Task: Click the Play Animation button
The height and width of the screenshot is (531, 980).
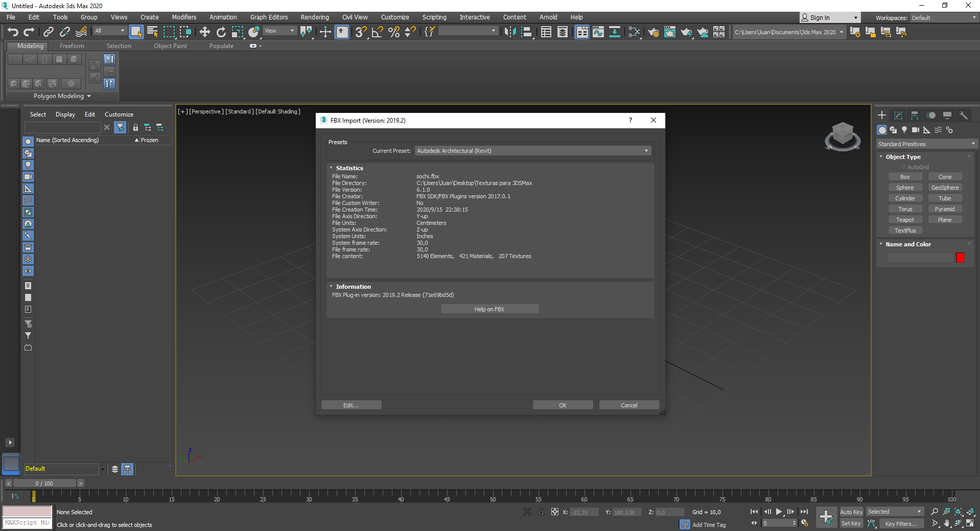Action: click(x=779, y=512)
